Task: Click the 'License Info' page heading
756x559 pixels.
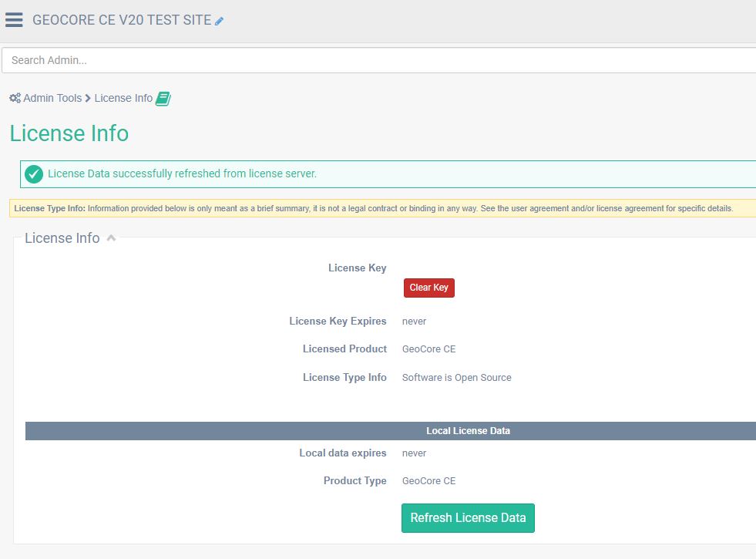Action: tap(69, 133)
